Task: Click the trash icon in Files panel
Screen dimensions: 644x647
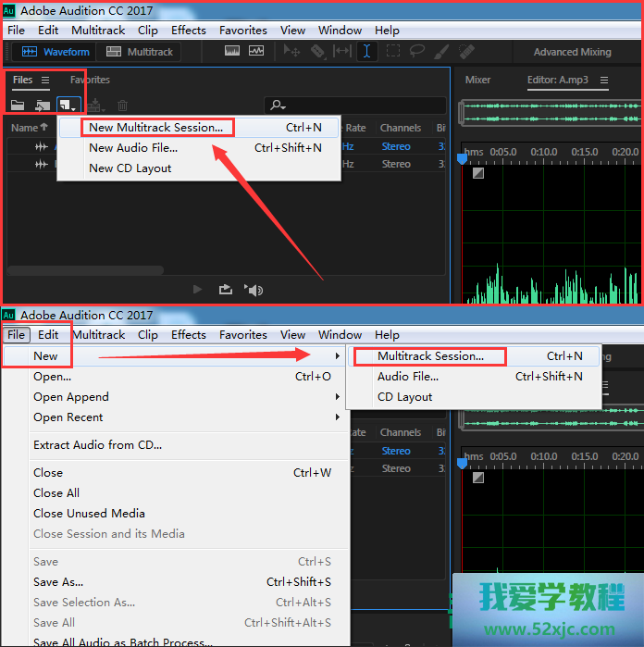Action: 122,106
